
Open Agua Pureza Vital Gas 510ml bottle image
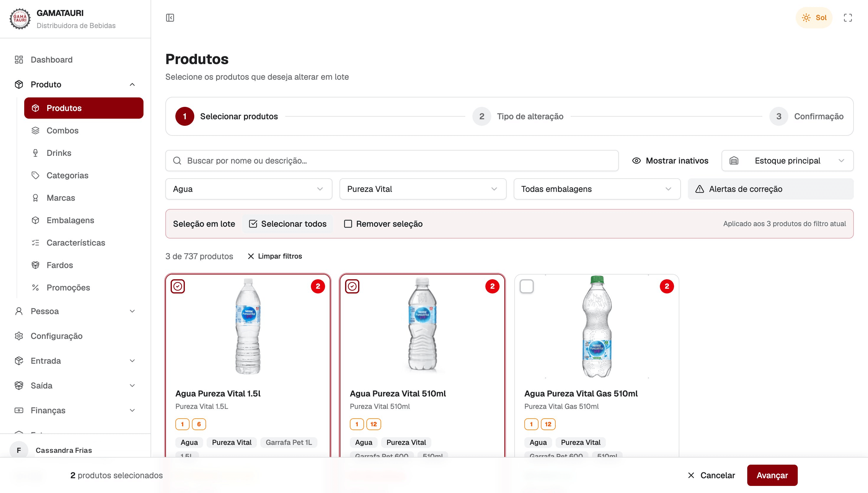(x=596, y=327)
